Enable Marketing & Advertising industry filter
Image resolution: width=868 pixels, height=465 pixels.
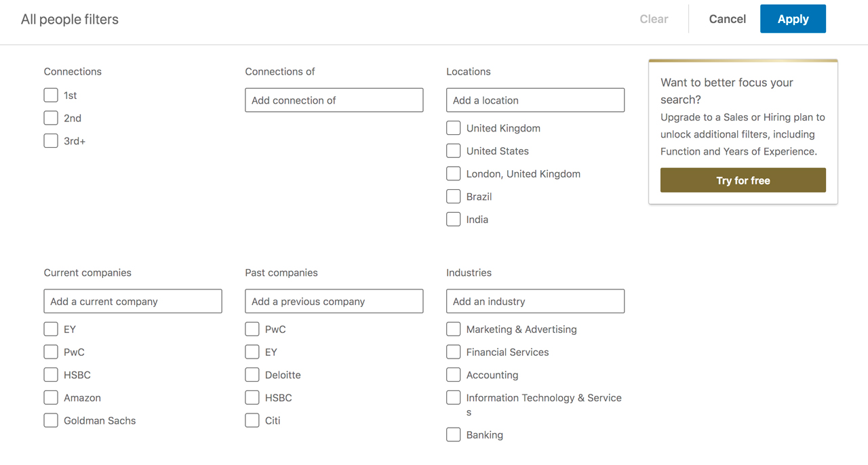coord(454,329)
